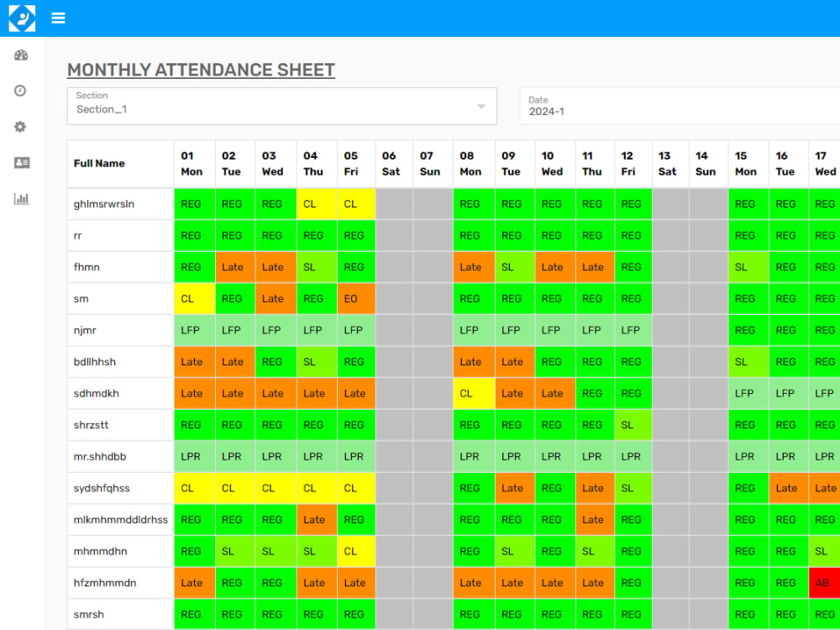Click the name ghlmsrwrsln

coord(104,204)
